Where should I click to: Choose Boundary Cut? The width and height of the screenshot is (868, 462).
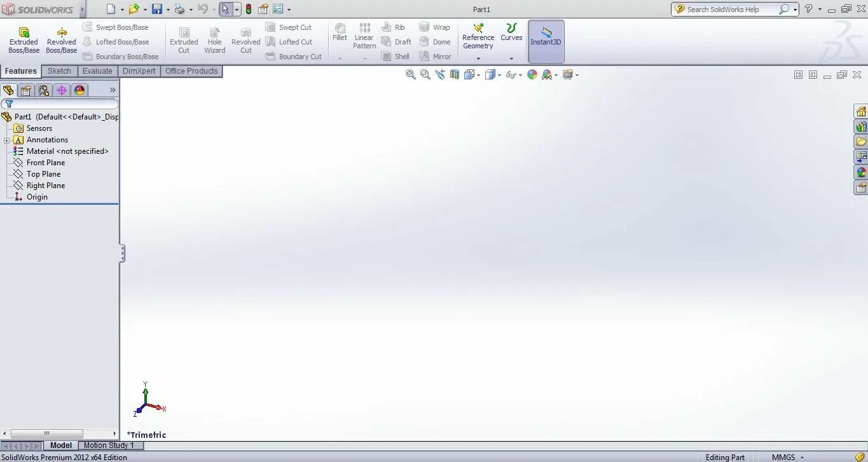(294, 57)
